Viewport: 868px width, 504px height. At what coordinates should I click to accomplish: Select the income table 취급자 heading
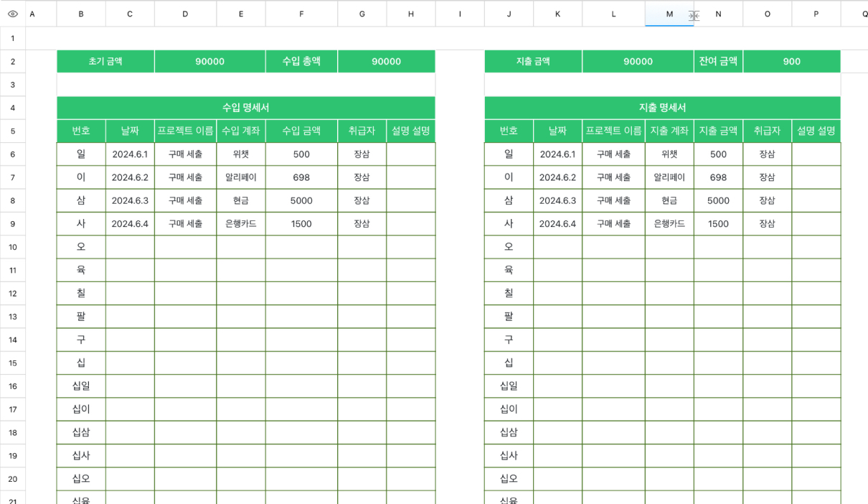point(362,131)
